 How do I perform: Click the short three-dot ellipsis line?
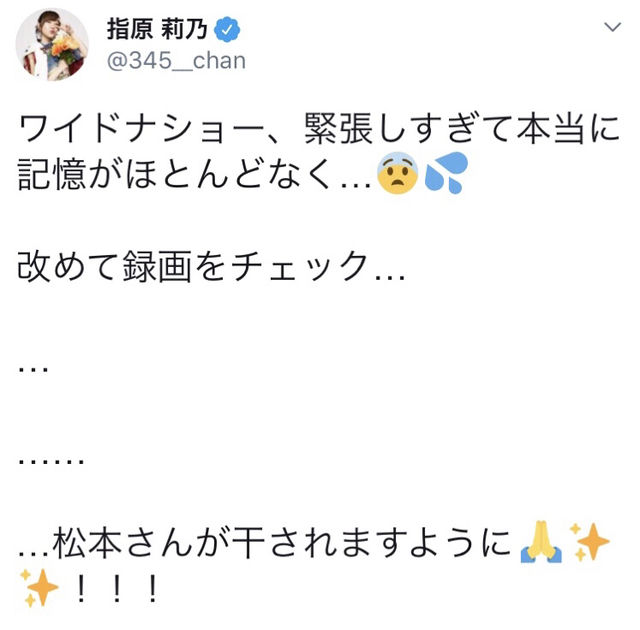tap(33, 368)
